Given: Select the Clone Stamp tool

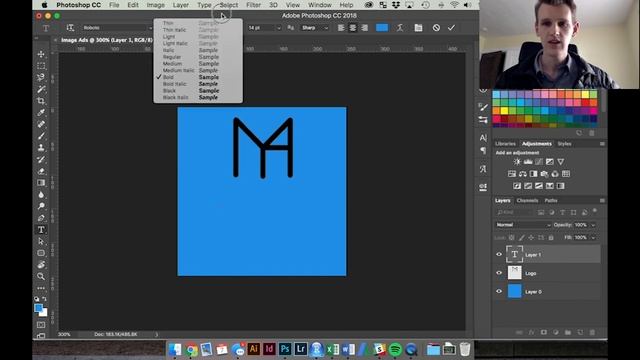Looking at the screenshot, I should point(41,147).
